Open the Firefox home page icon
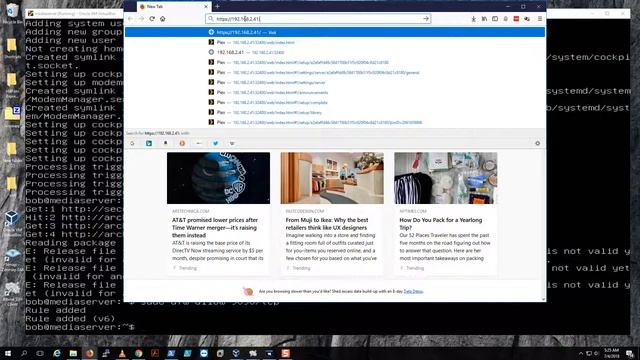 click(x=162, y=19)
